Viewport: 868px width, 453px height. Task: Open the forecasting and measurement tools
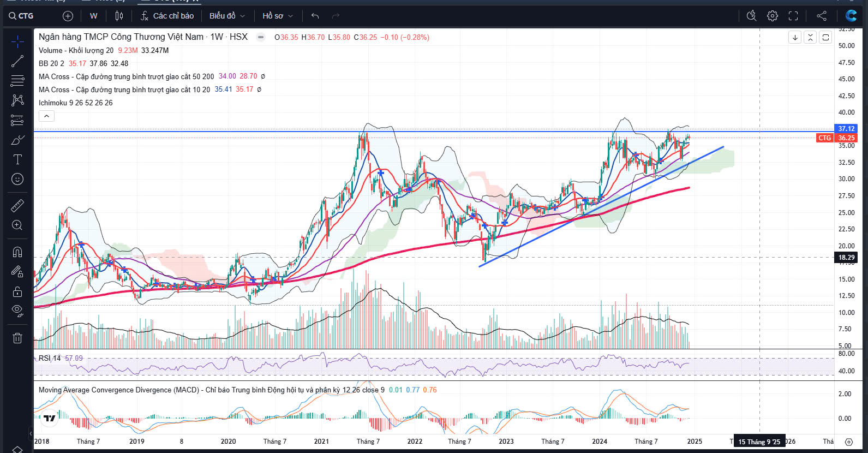pyautogui.click(x=17, y=120)
